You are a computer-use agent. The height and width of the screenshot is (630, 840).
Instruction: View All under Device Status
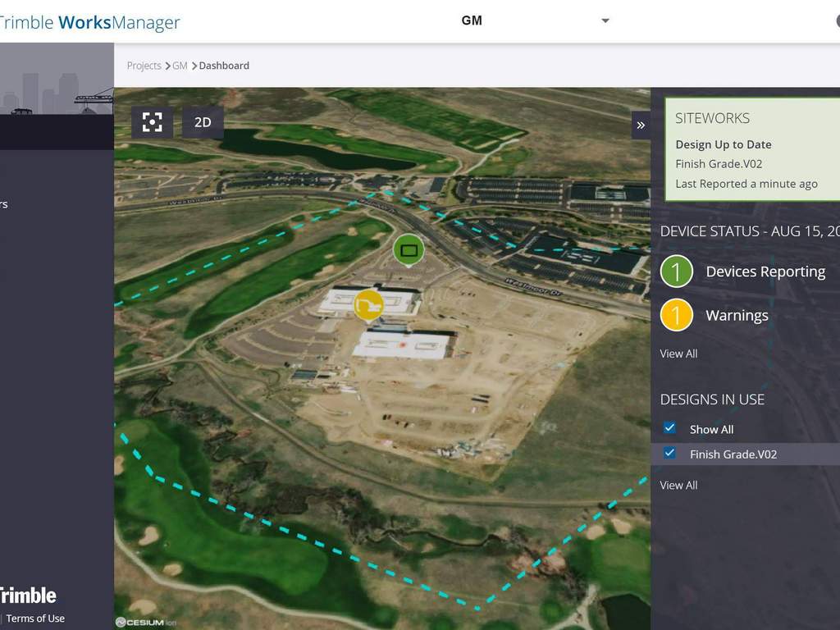coord(678,354)
